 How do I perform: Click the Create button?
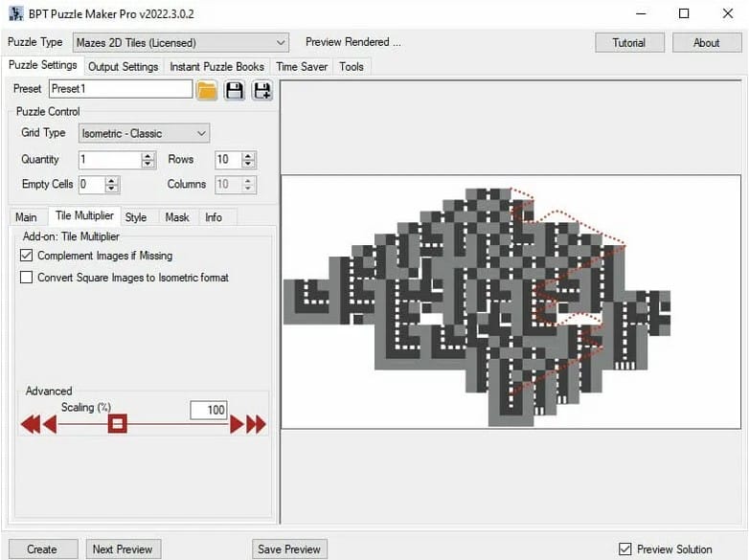pyautogui.click(x=41, y=549)
